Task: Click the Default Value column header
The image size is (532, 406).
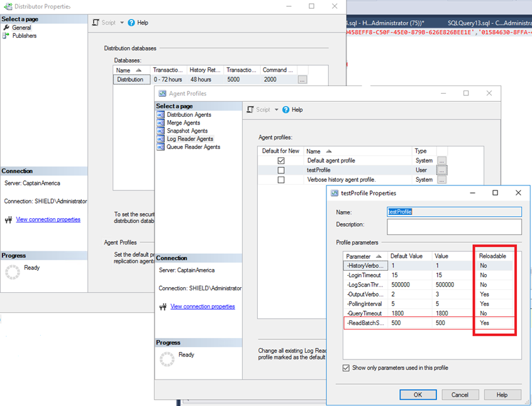Action: tap(409, 256)
